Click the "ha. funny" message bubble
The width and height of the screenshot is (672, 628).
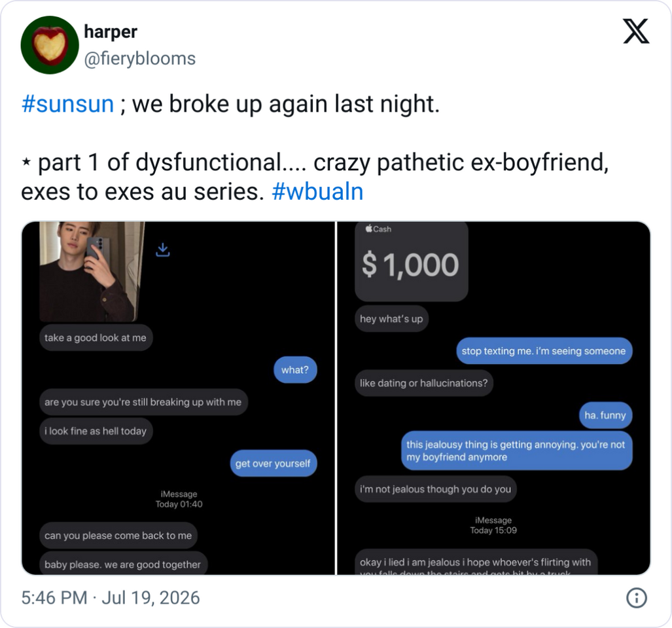tap(605, 415)
